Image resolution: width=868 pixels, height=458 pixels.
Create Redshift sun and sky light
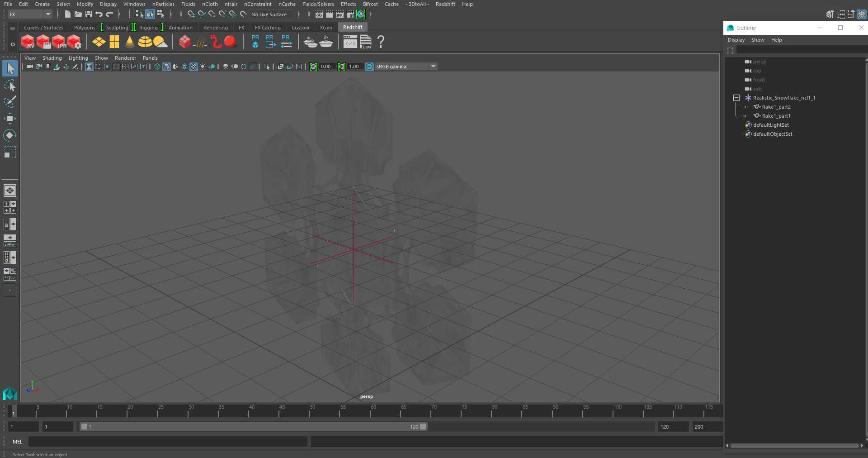(160, 42)
